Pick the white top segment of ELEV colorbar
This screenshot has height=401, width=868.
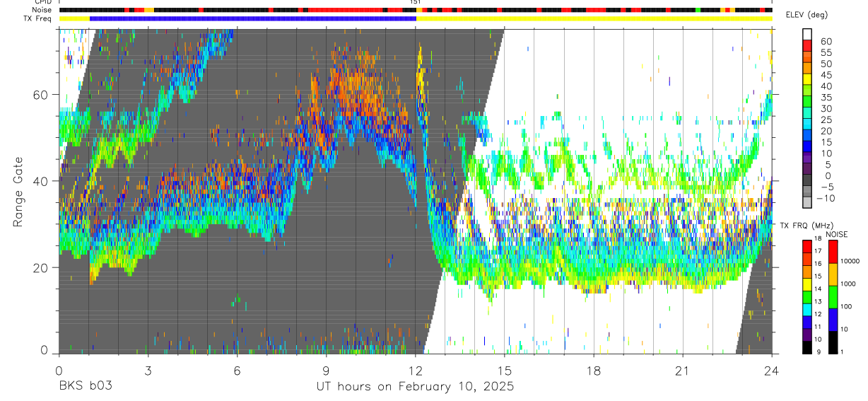click(807, 34)
